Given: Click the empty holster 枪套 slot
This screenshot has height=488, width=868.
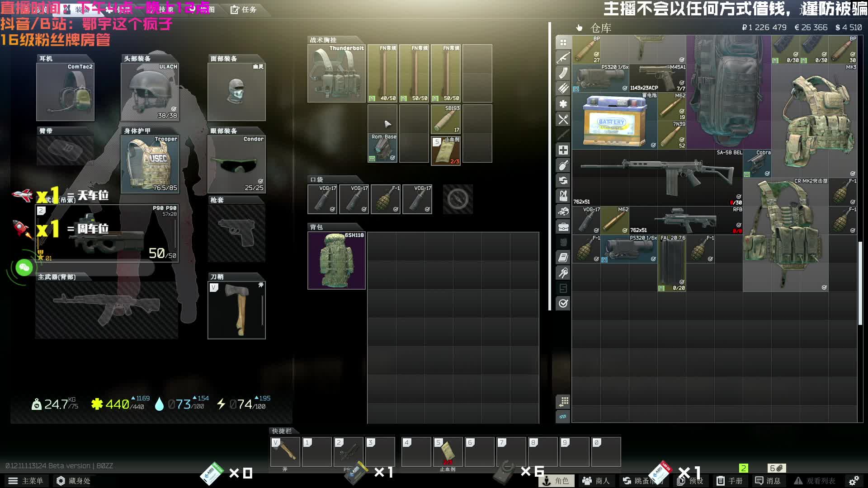Looking at the screenshot, I should click(x=236, y=233).
